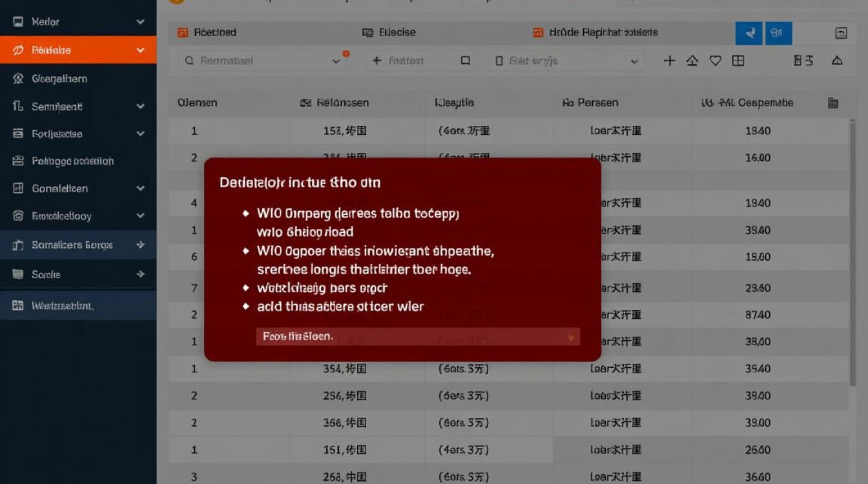This screenshot has height=484, width=868.
Task: Click the confirmation button inside the red dialog
Action: coord(419,336)
